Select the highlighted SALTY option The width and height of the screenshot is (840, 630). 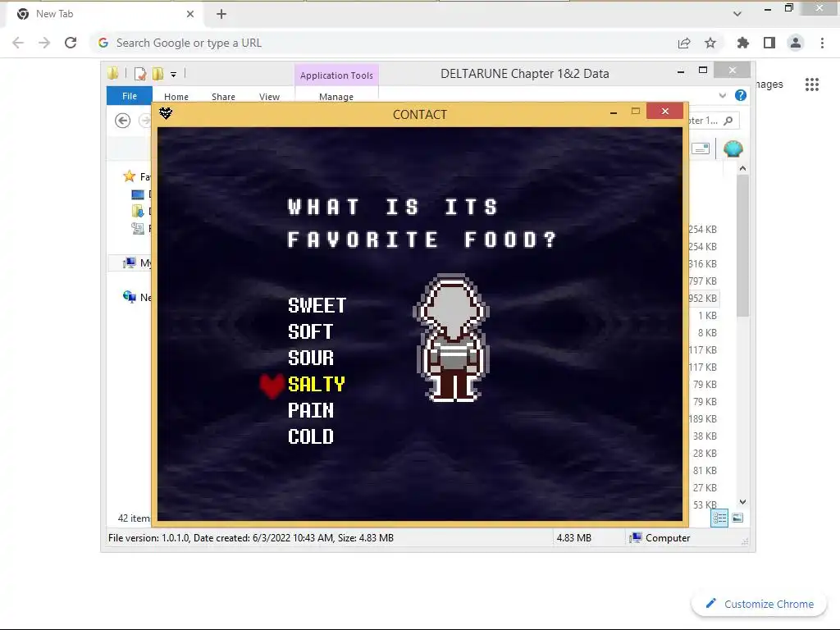316,384
